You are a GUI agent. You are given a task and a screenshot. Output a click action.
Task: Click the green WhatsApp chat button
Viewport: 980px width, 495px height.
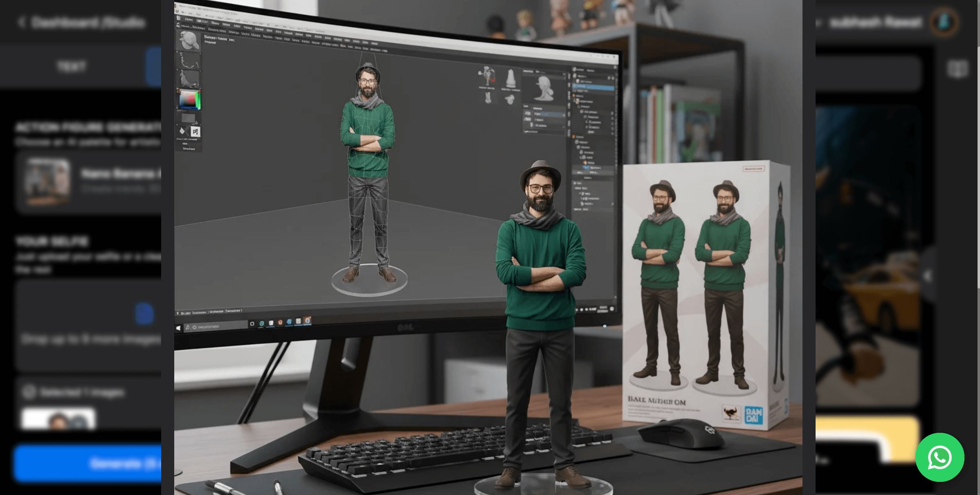click(940, 457)
